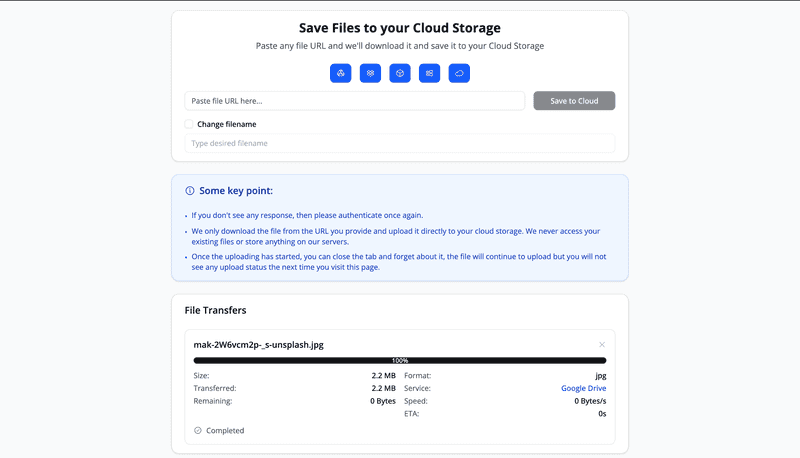This screenshot has height=458, width=800.
Task: Focus the Paste file URL input
Action: coord(355,101)
